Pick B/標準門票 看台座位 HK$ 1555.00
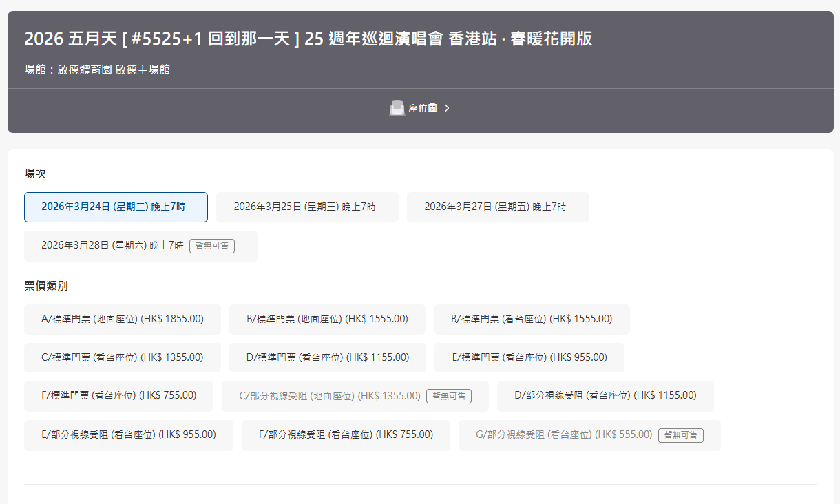This screenshot has width=840, height=504. (x=532, y=319)
